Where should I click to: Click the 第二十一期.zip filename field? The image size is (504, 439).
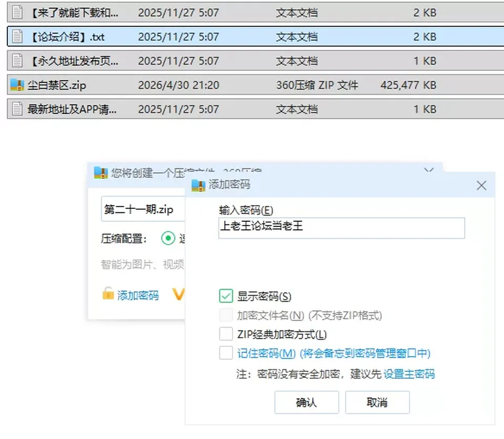(143, 209)
